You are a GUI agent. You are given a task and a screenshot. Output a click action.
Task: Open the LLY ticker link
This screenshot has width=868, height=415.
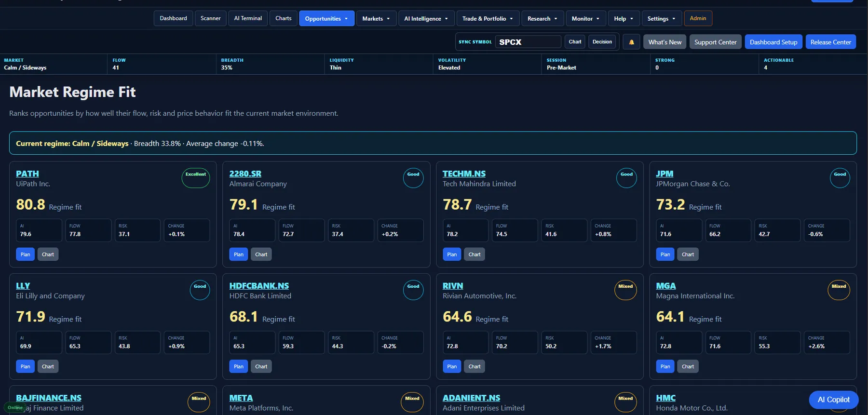click(x=23, y=286)
